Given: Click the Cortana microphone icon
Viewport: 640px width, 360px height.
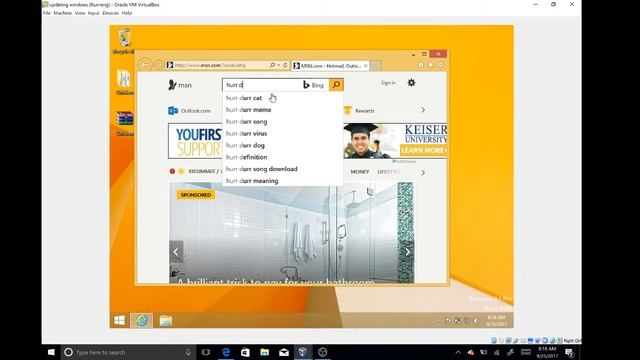Looking at the screenshot, I should [x=188, y=352].
